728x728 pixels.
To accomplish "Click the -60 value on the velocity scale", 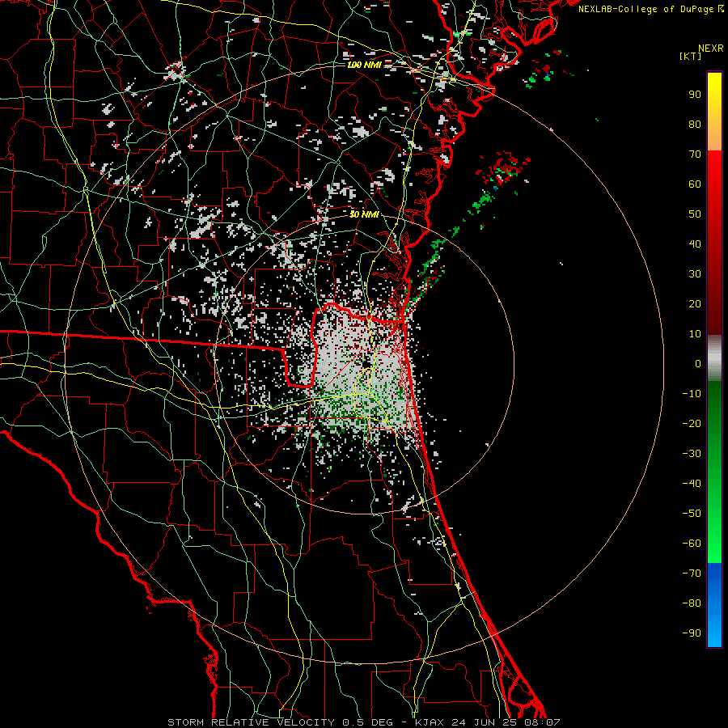I will point(692,544).
